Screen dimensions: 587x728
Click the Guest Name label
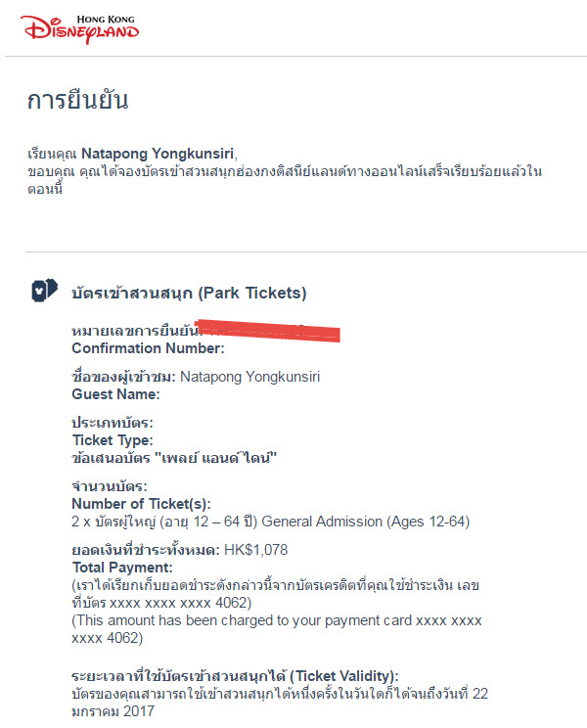[x=115, y=394]
